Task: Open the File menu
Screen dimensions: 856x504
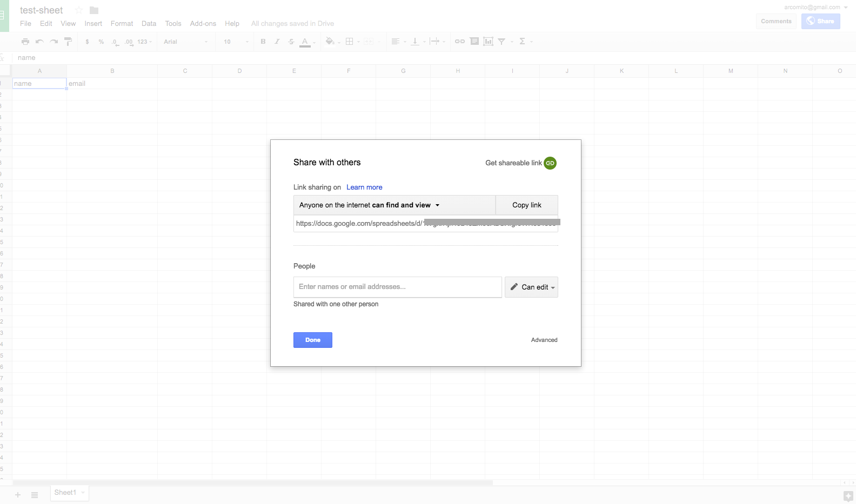Action: pos(25,24)
